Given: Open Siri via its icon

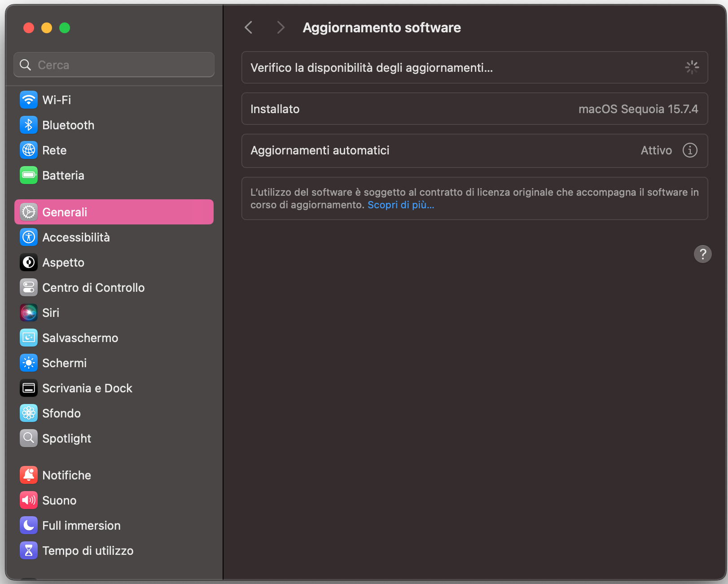Looking at the screenshot, I should [x=29, y=312].
